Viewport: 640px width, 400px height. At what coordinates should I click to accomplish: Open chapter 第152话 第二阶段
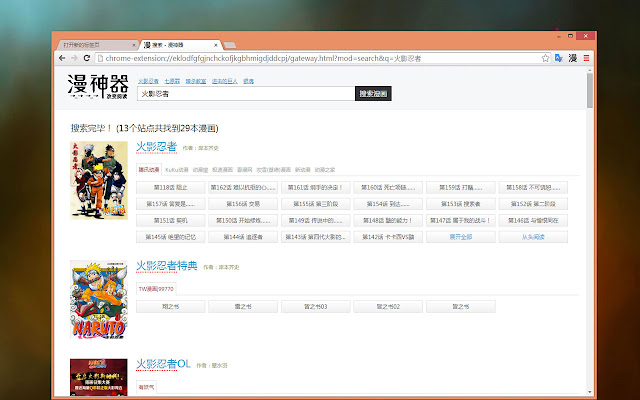[x=533, y=204]
